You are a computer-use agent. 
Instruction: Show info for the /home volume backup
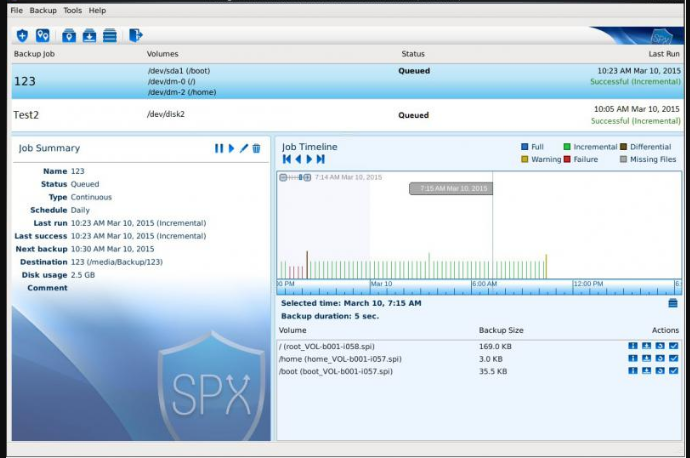(632, 359)
